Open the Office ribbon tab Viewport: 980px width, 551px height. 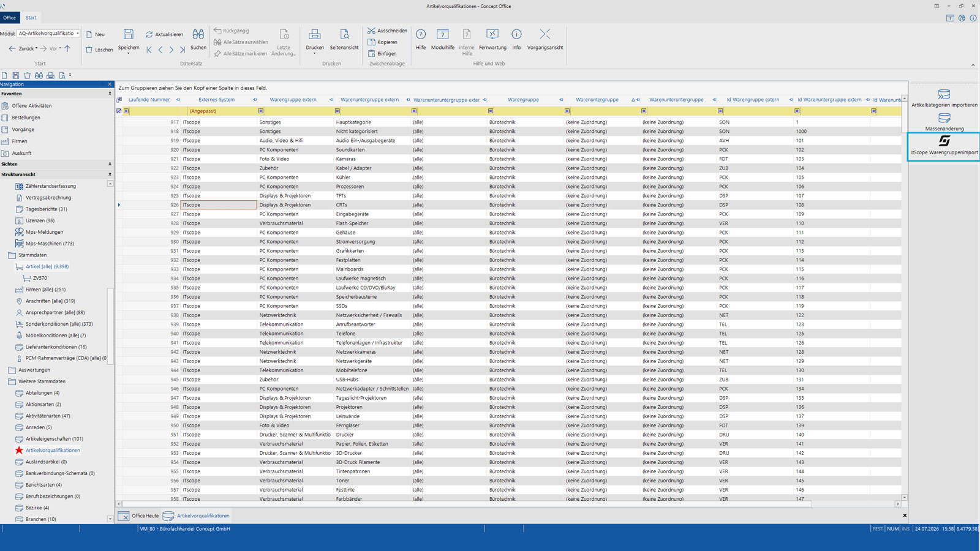tap(10, 18)
